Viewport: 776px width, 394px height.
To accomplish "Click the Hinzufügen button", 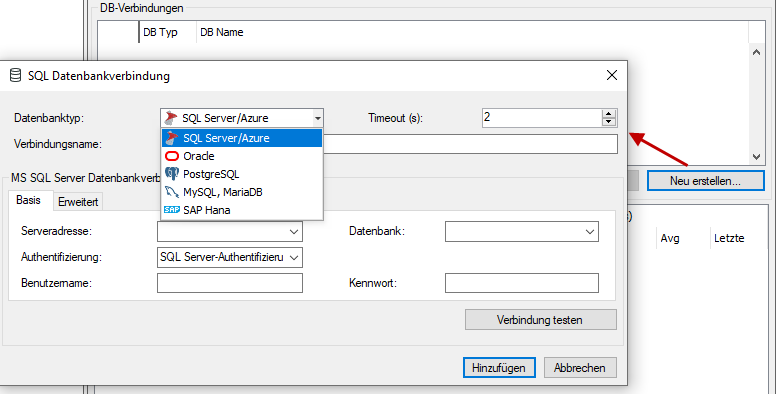I will (499, 368).
